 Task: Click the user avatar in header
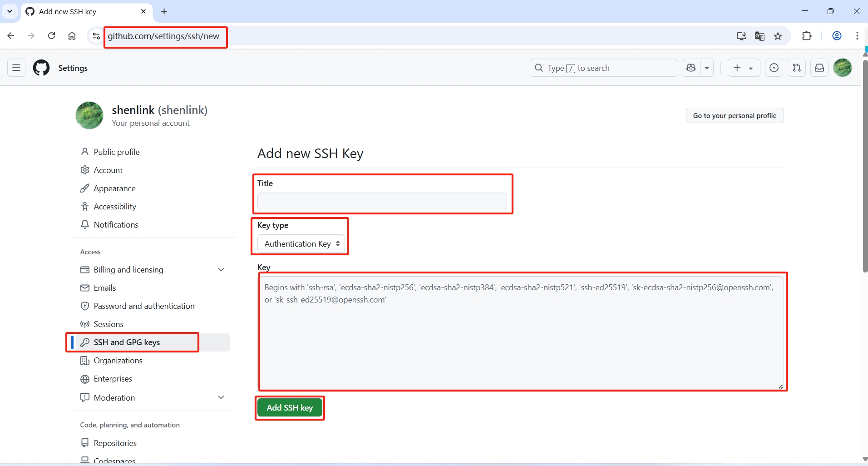point(843,68)
